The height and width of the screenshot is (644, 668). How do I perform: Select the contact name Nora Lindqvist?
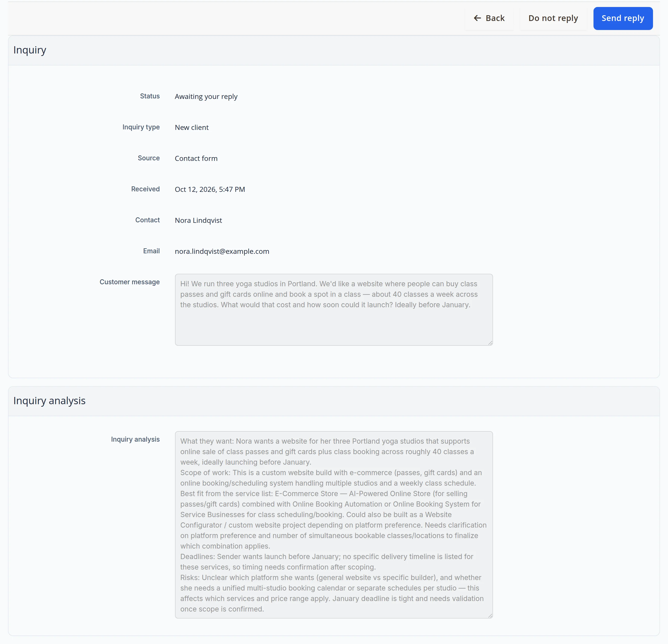tap(198, 220)
